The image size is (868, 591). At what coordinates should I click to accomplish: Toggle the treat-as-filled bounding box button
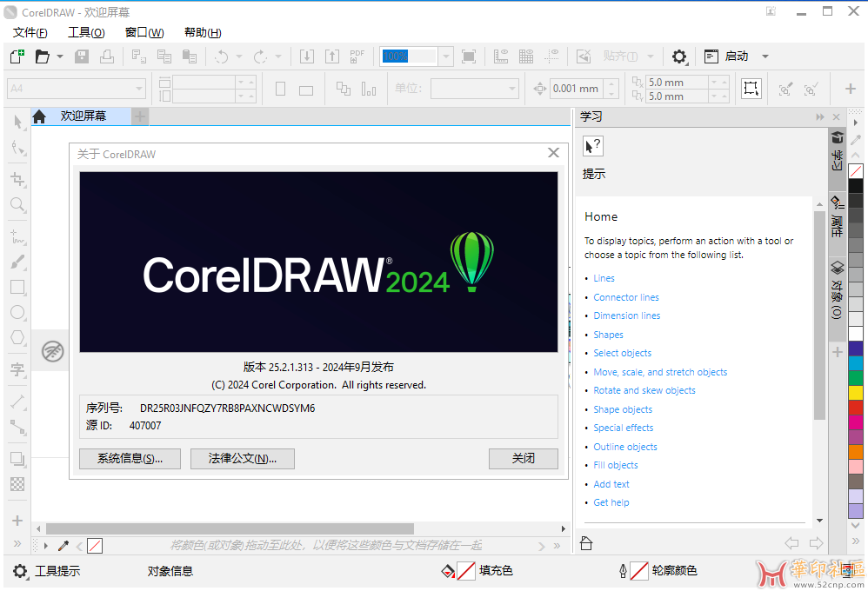click(x=751, y=89)
